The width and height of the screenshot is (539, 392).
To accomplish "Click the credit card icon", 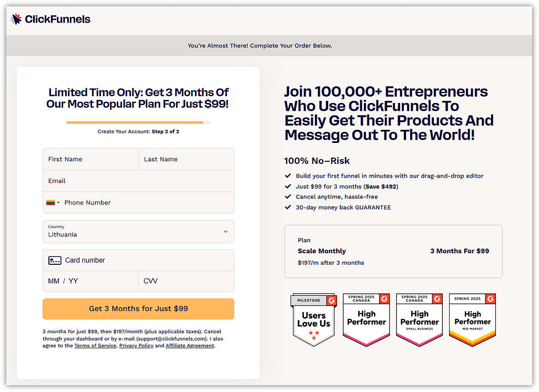I will coord(55,260).
